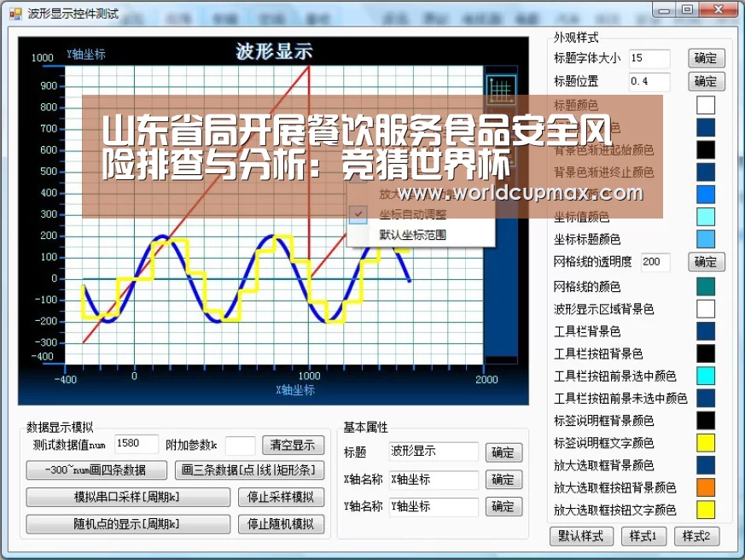Open the 标签说明框背景颜色 swatch
745x560 pixels.
tap(706, 421)
